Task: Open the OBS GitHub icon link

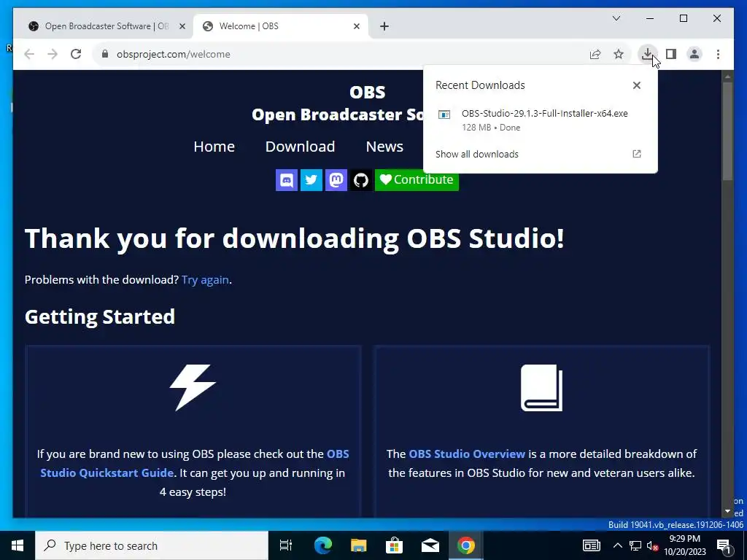Action: coord(360,180)
